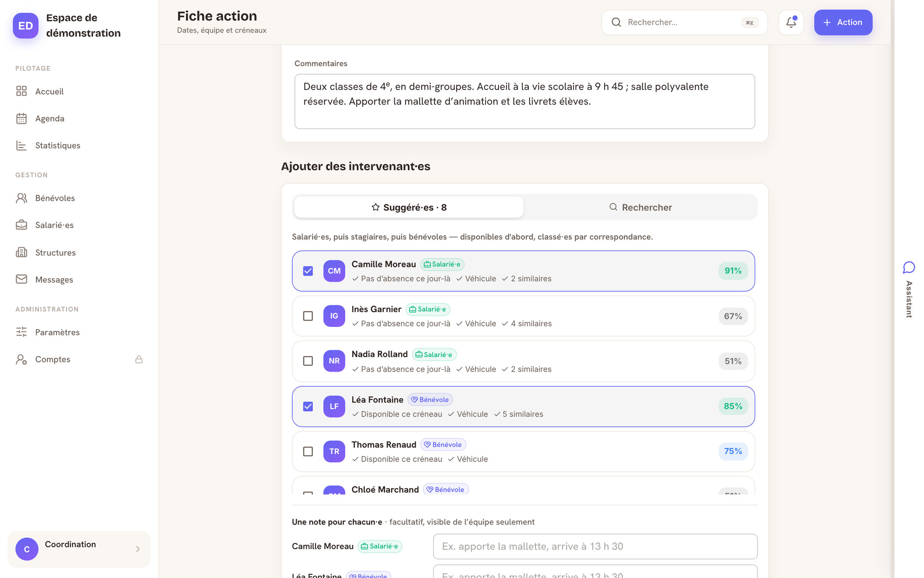Edit the Commentaires text area
Image resolution: width=924 pixels, height=578 pixels.
click(524, 101)
